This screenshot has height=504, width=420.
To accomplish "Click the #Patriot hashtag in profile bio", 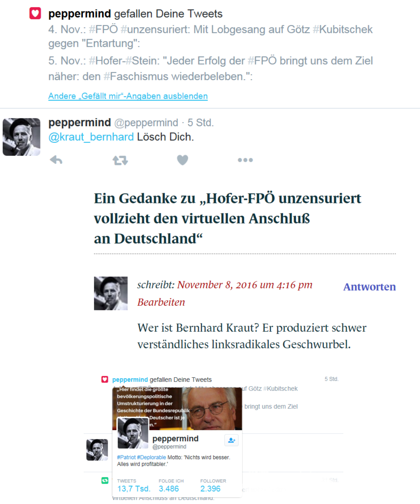I will click(x=126, y=457).
